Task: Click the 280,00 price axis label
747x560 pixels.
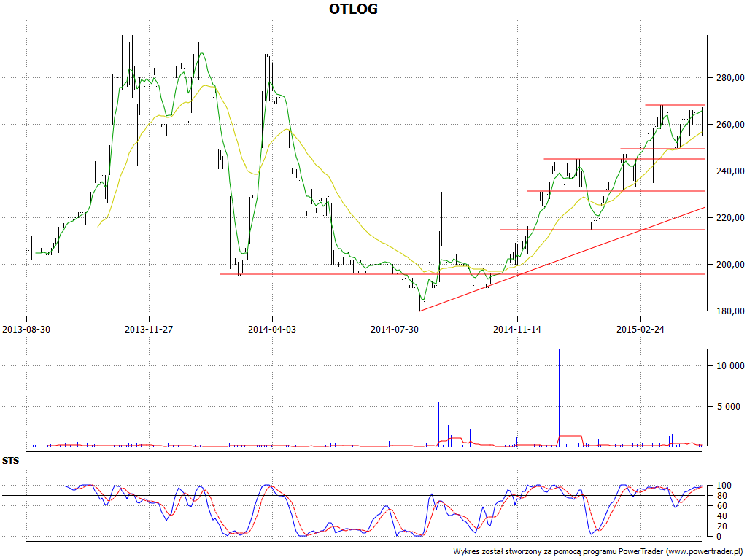Action: click(x=729, y=77)
